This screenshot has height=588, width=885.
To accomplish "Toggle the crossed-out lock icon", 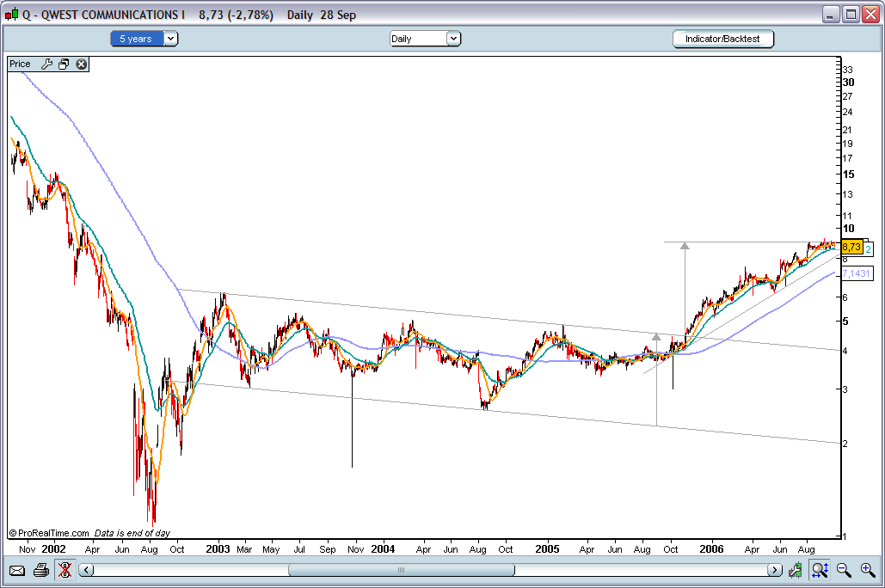I will click(65, 570).
